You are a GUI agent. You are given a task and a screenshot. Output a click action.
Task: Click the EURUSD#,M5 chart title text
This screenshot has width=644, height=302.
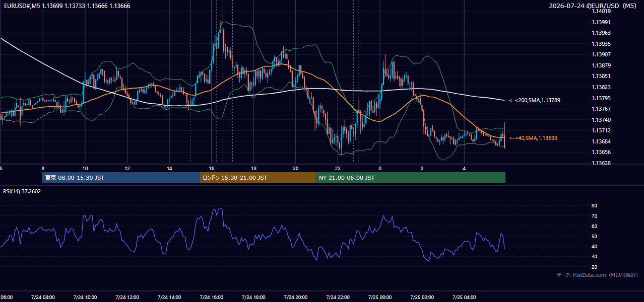click(66, 6)
